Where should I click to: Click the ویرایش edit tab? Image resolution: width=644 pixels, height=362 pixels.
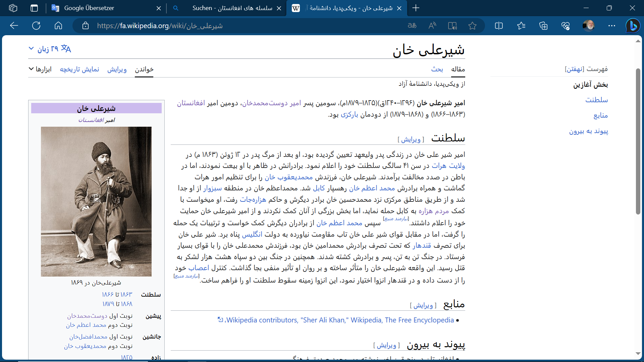coord(117,69)
